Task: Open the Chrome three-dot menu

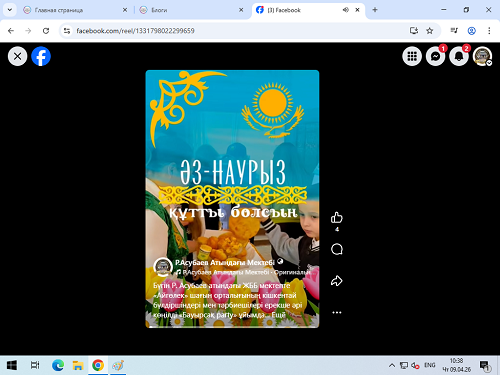Action: tap(489, 31)
